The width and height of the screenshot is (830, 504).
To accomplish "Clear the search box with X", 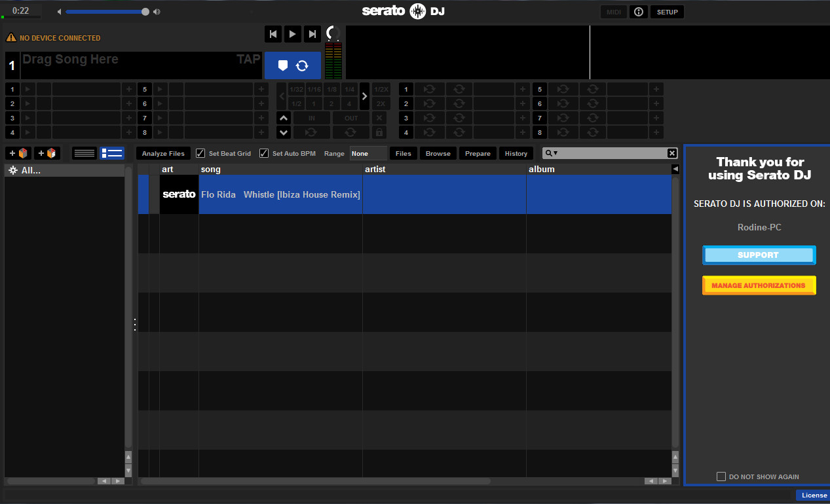I will tap(672, 153).
